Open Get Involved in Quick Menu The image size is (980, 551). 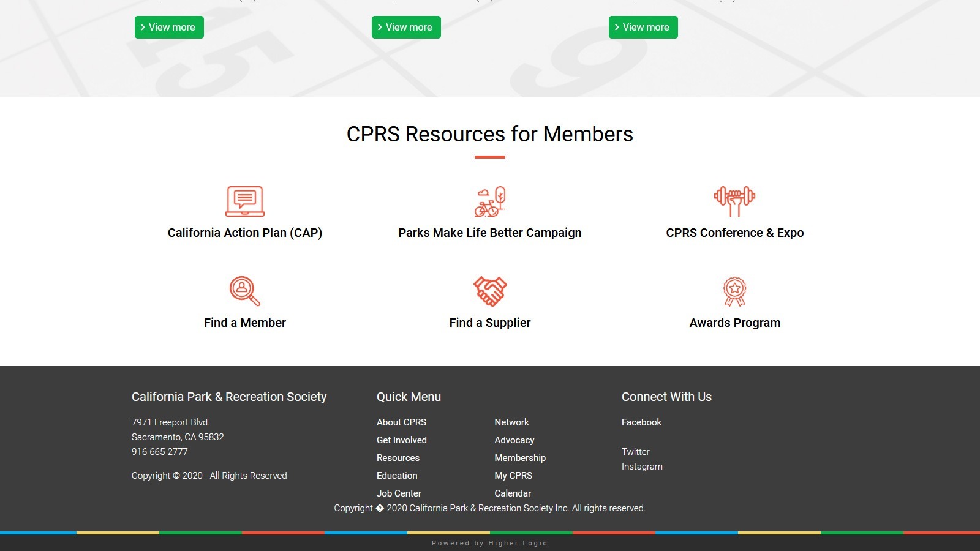(402, 440)
